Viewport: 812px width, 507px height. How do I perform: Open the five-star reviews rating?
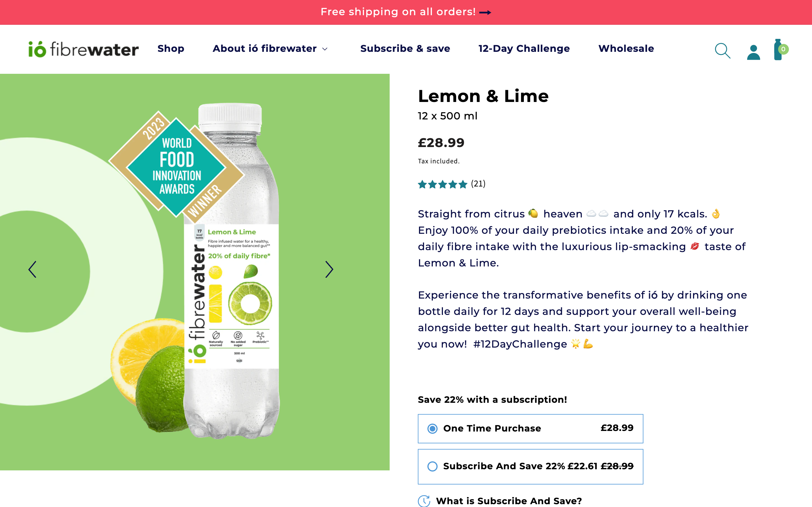442,184
